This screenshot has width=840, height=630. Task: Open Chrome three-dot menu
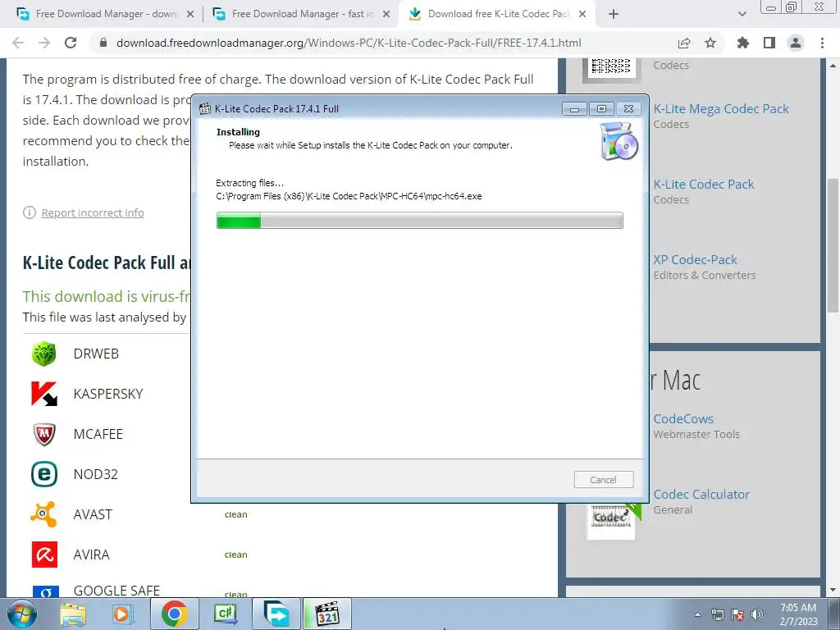(822, 43)
